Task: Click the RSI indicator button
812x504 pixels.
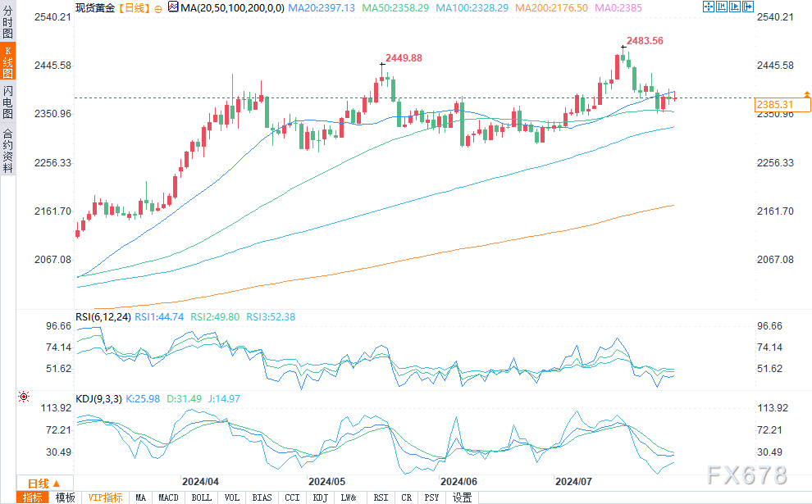Action: tap(381, 497)
